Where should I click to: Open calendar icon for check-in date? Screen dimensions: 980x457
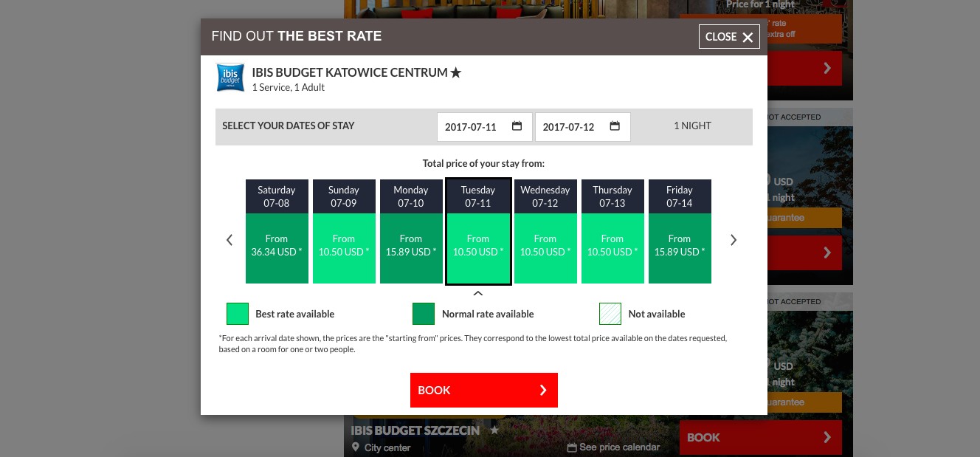[x=517, y=126]
